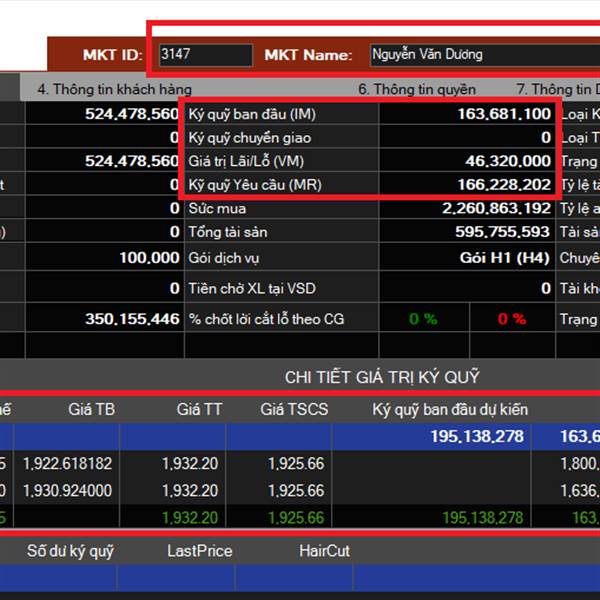This screenshot has height=600, width=600.
Task: Click the HairCut column header
Action: [x=324, y=551]
